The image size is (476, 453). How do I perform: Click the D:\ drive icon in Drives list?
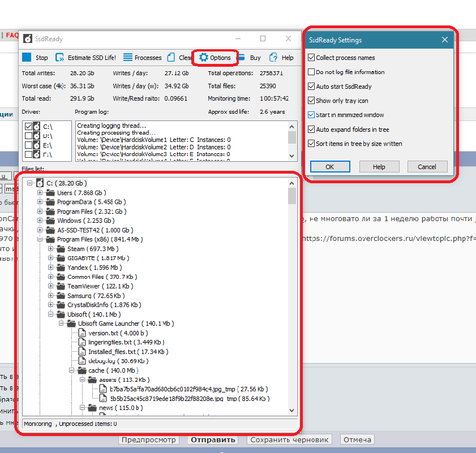36,136
